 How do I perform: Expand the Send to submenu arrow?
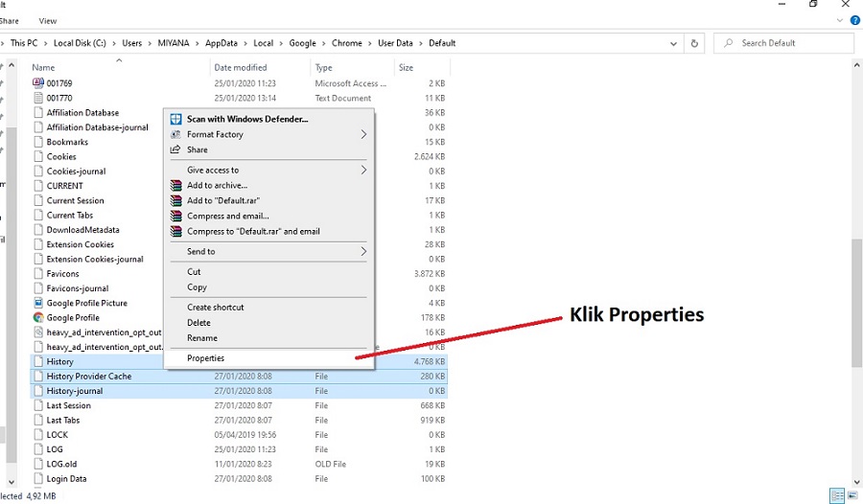363,251
